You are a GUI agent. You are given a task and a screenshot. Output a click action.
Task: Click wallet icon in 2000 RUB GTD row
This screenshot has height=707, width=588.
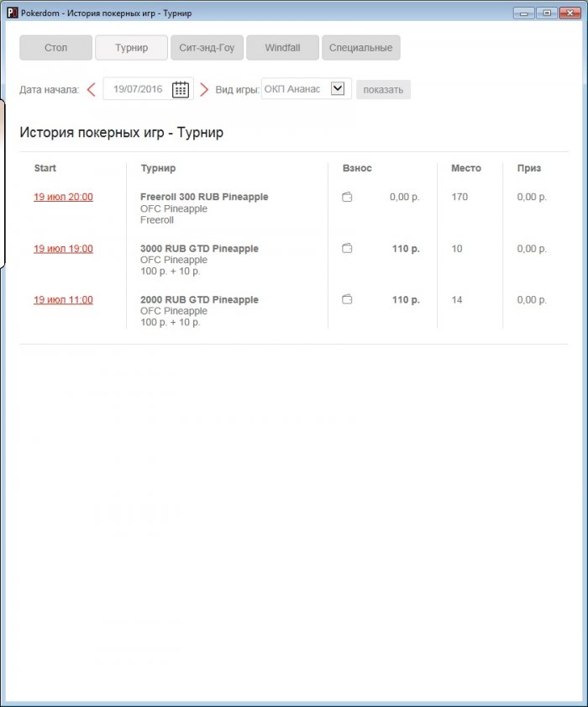click(x=347, y=299)
